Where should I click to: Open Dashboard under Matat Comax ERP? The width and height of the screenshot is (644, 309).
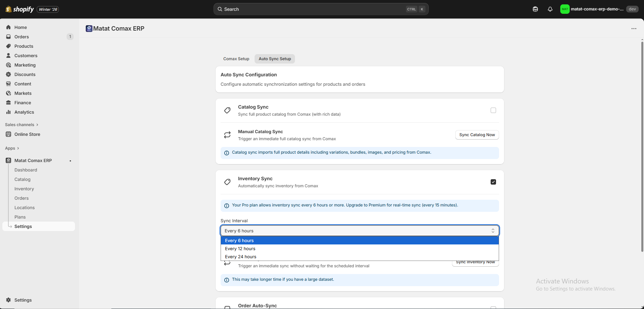(x=26, y=170)
